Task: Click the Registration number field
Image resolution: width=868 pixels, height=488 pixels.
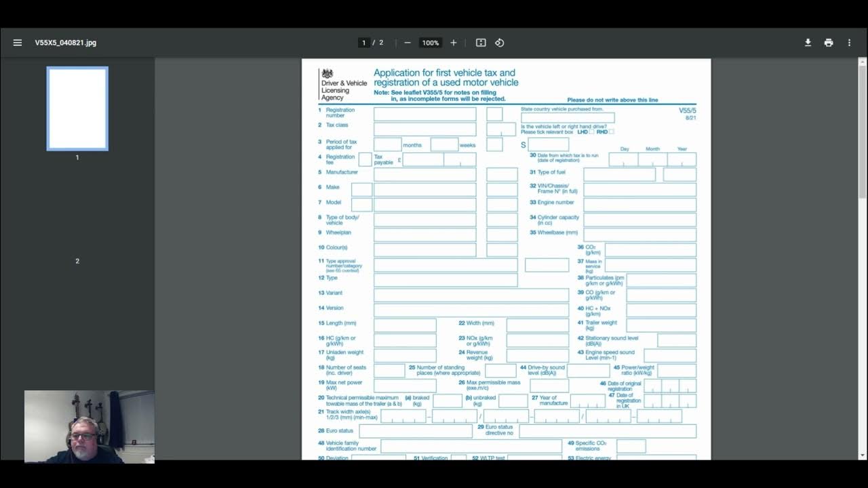Action: click(x=425, y=114)
